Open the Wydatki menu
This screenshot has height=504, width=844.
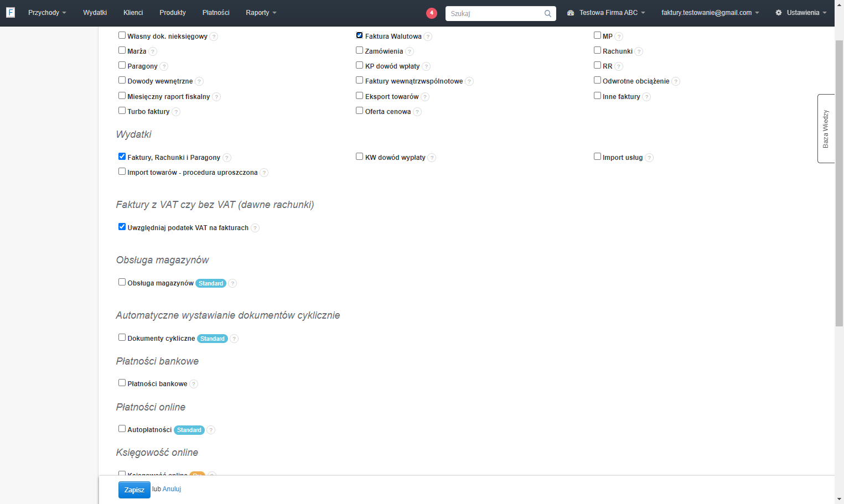pos(95,13)
